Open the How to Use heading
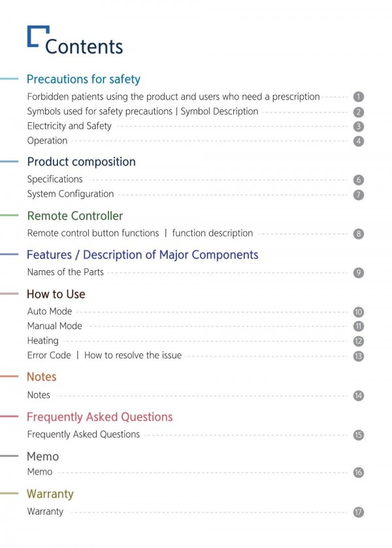 click(56, 294)
